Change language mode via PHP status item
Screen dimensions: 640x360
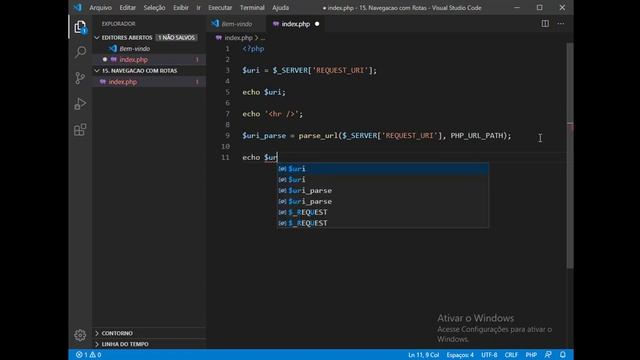[x=531, y=355]
